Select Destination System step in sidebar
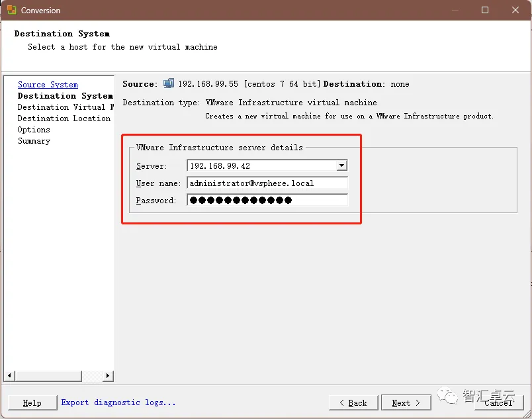The height and width of the screenshot is (419, 532). pos(65,96)
